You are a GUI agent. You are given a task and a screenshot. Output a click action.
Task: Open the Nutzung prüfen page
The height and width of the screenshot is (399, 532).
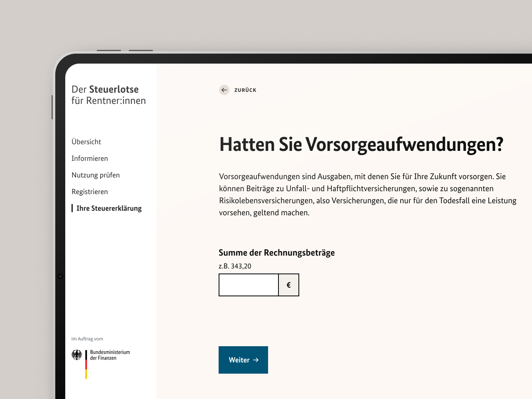point(96,175)
